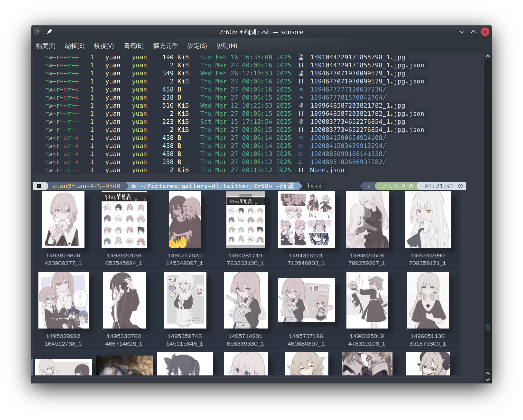Click the 說明(H) menu item

coord(227,46)
